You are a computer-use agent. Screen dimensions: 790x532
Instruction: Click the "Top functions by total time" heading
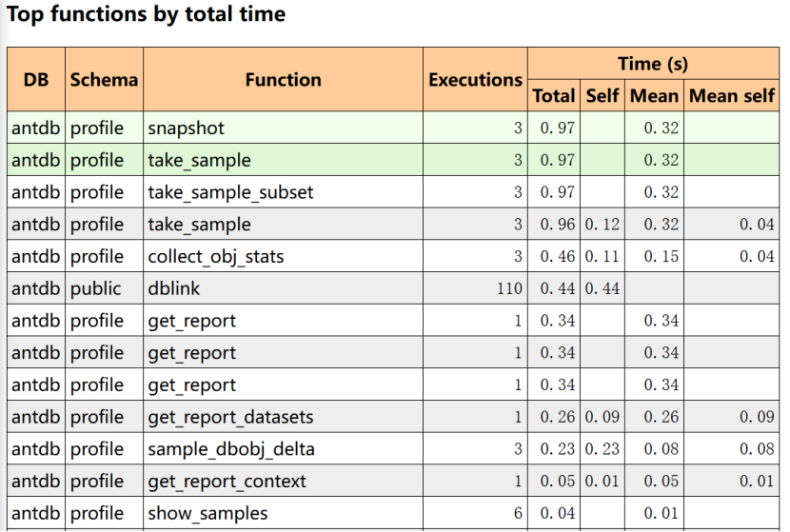[x=146, y=14]
